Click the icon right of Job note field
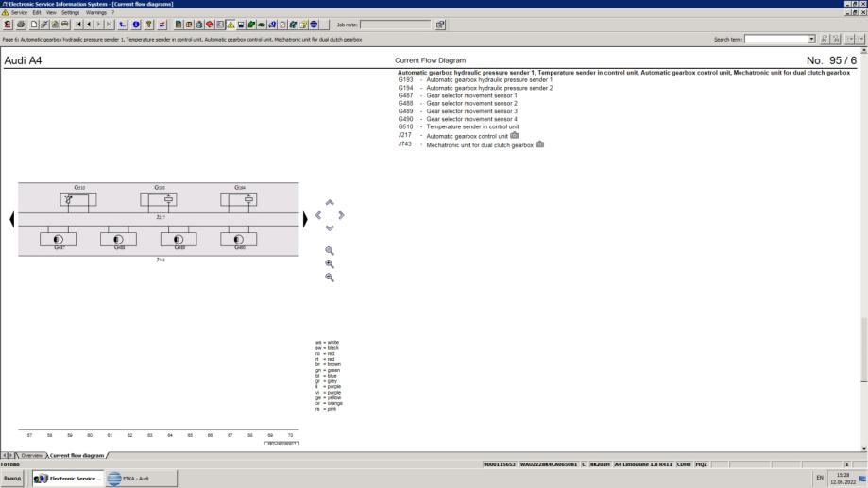 tap(440, 25)
